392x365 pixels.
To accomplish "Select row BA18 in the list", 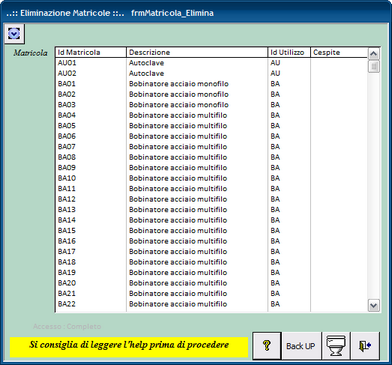I will [211, 262].
